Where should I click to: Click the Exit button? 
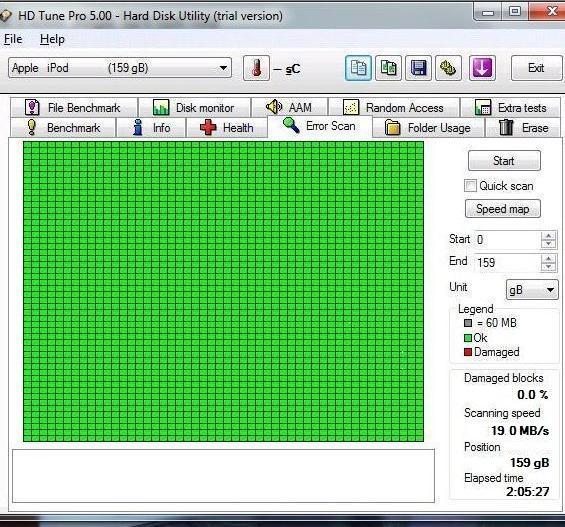pos(536,68)
